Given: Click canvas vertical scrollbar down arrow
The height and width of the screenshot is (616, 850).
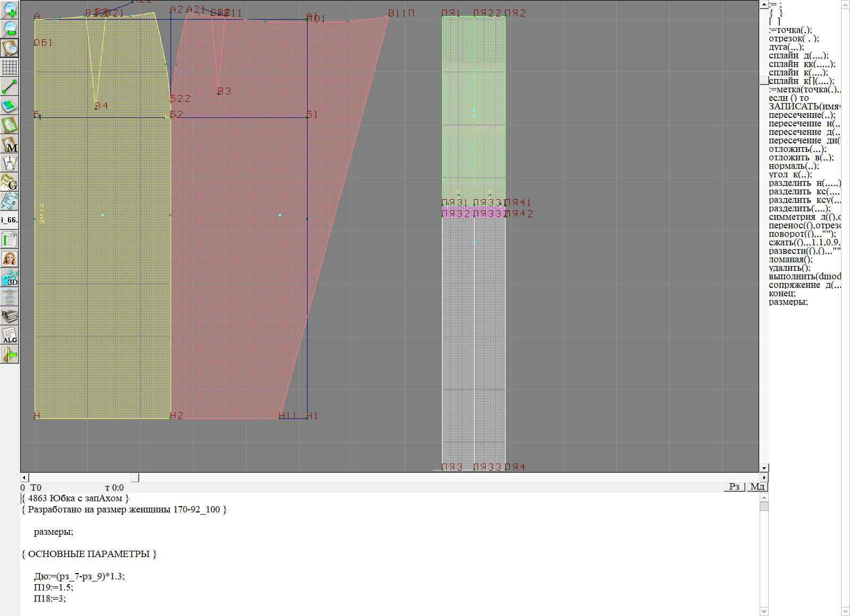Looking at the screenshot, I should coord(764,468).
